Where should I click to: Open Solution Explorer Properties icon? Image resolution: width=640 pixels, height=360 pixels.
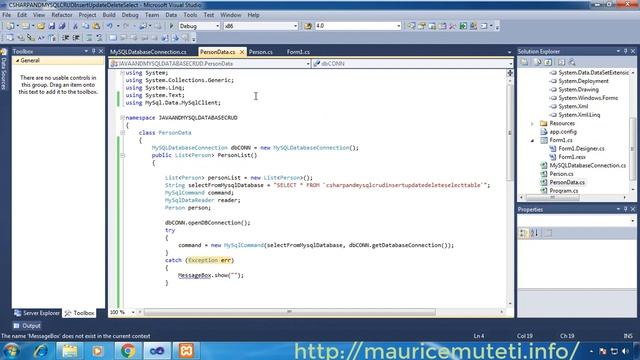(x=524, y=62)
